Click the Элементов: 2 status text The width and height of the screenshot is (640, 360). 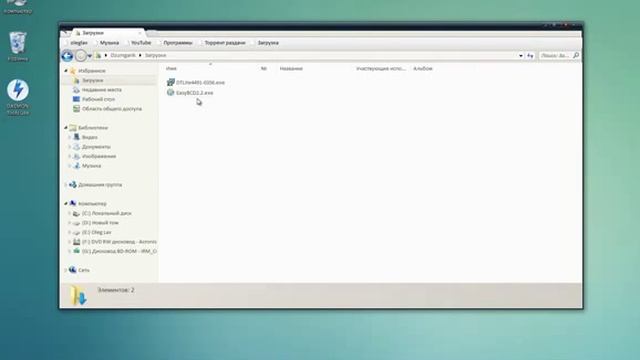point(116,290)
